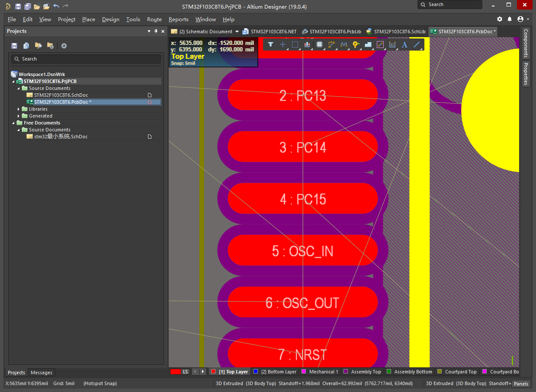Select the Place Line diagonal tool
The width and height of the screenshot is (536, 392).
[x=417, y=45]
